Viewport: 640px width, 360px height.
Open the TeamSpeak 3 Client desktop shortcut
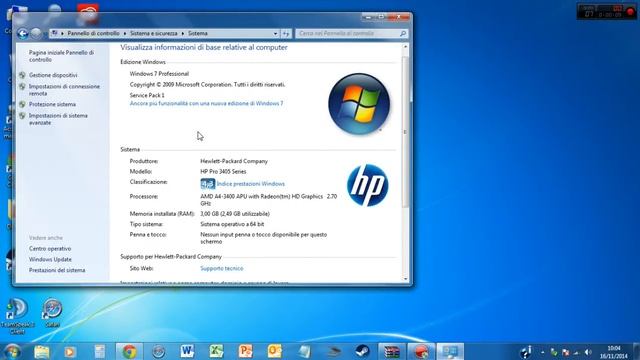17,316
